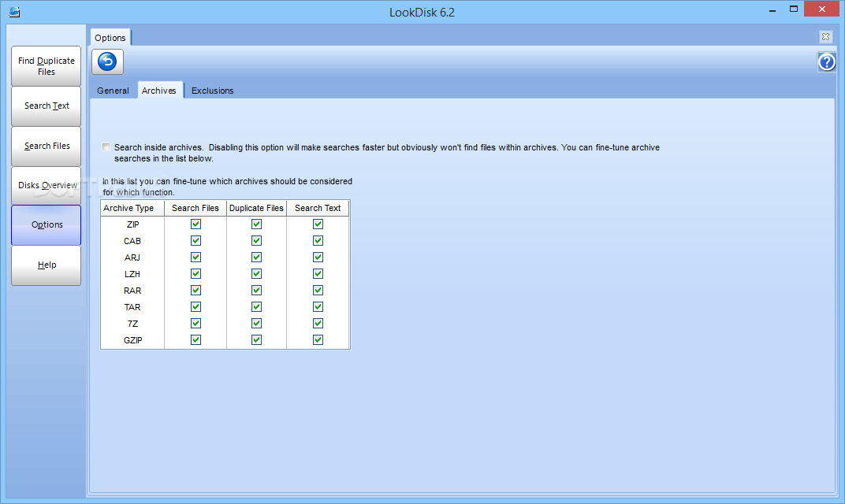Select the TAR archive type row label
Screen dimensions: 845x504
pyautogui.click(x=132, y=307)
